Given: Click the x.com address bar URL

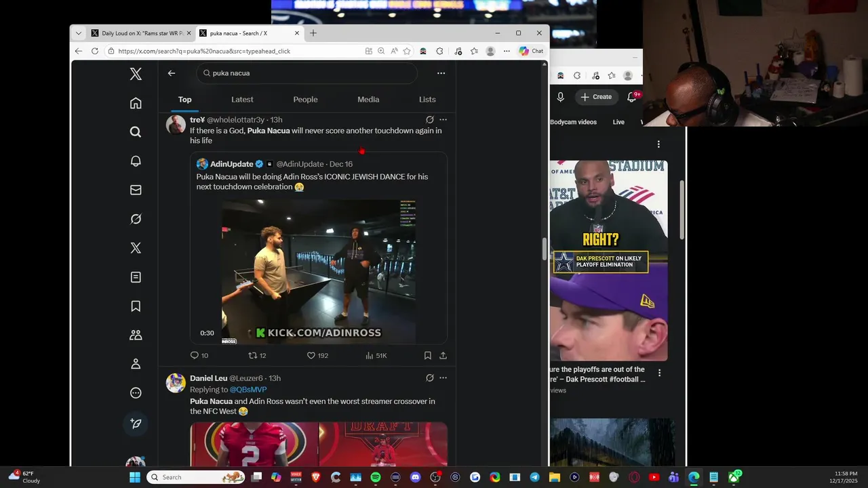Looking at the screenshot, I should coord(203,51).
